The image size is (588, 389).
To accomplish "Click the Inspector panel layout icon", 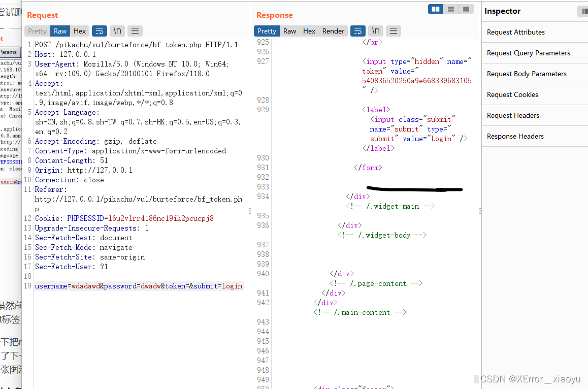I will (x=583, y=11).
